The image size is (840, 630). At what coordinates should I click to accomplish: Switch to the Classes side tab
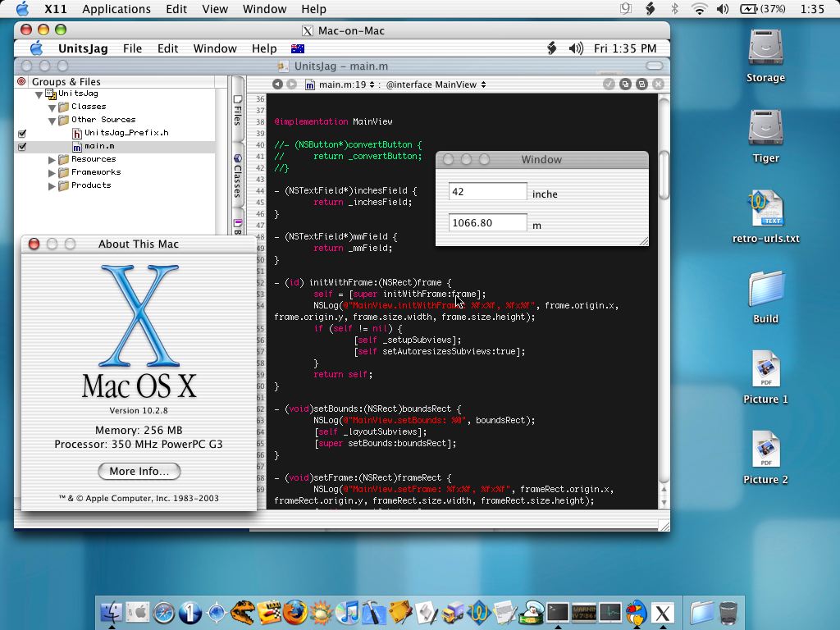point(237,175)
